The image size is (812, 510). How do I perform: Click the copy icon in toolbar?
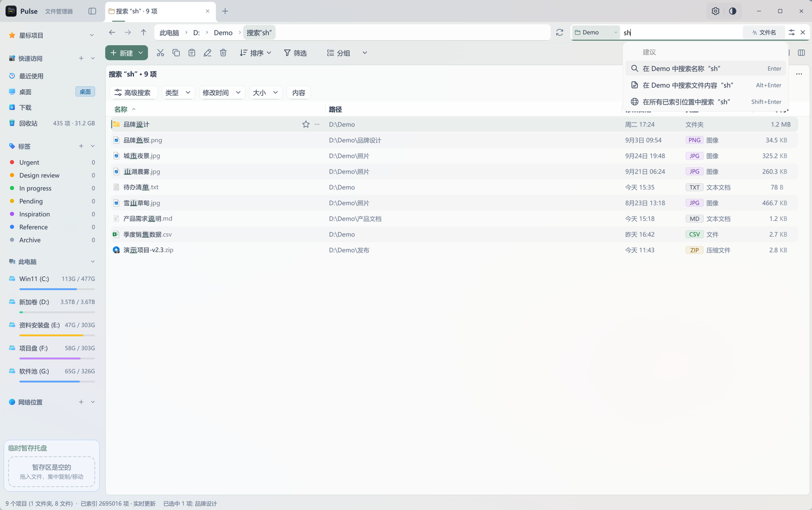176,53
